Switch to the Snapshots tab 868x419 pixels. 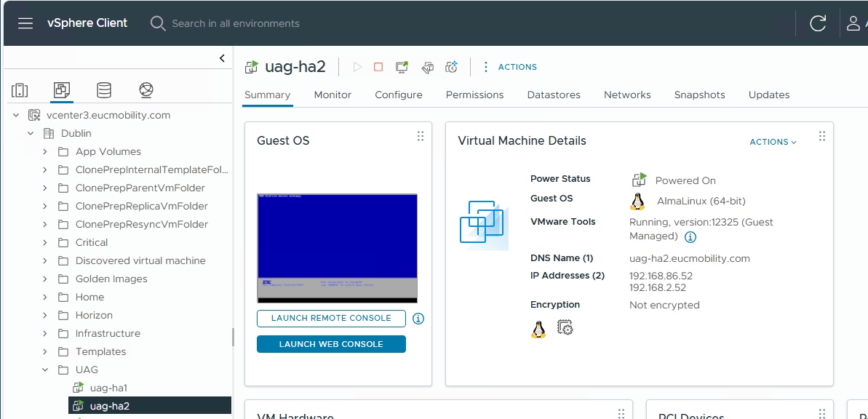(x=699, y=95)
